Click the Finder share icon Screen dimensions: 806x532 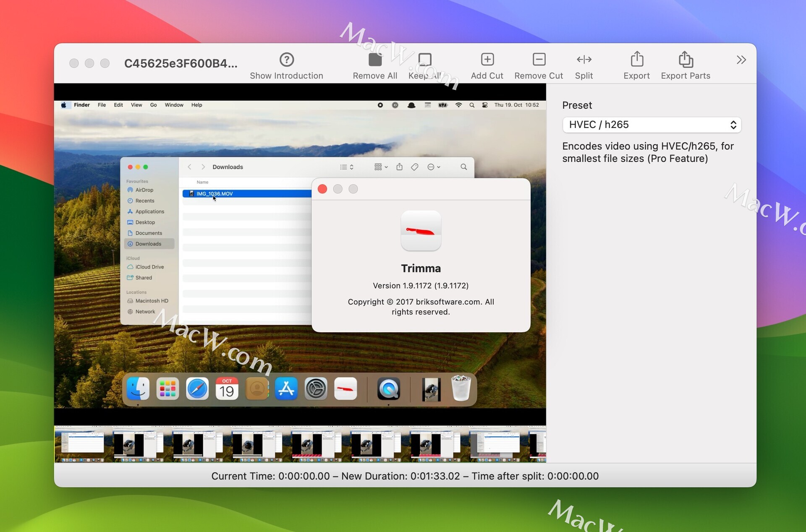coord(399,167)
